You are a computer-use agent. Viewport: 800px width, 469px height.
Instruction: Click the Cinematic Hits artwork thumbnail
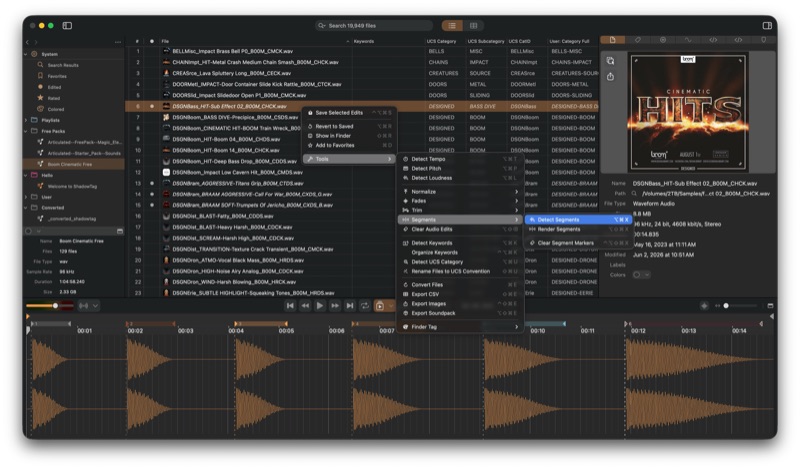pyautogui.click(x=688, y=112)
